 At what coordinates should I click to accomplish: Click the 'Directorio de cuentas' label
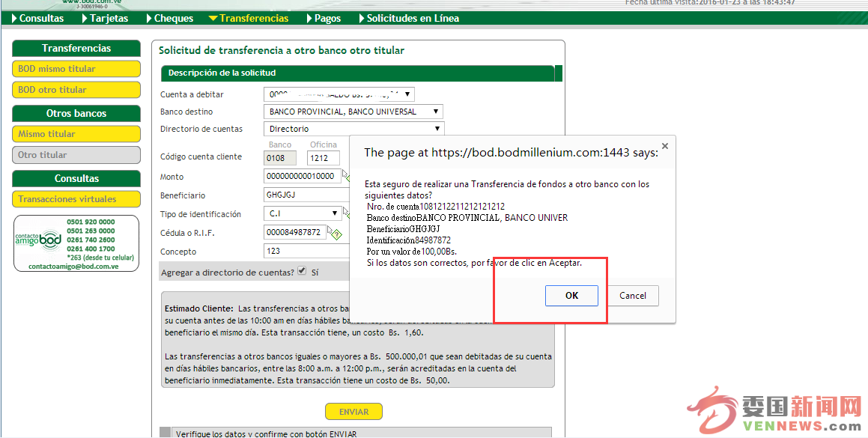(x=201, y=129)
